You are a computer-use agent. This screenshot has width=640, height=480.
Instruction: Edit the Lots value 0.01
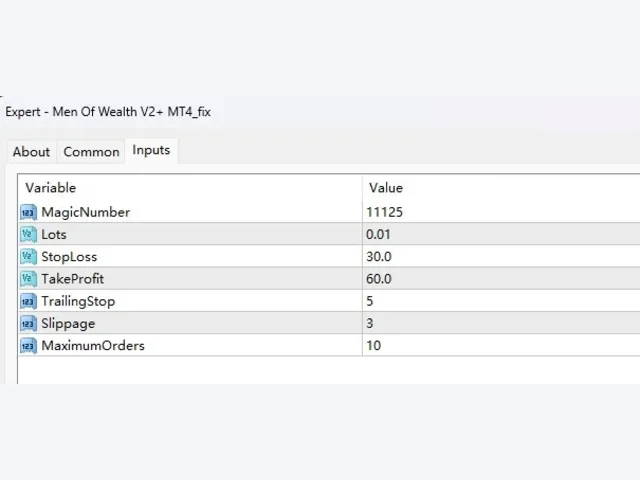coord(378,235)
